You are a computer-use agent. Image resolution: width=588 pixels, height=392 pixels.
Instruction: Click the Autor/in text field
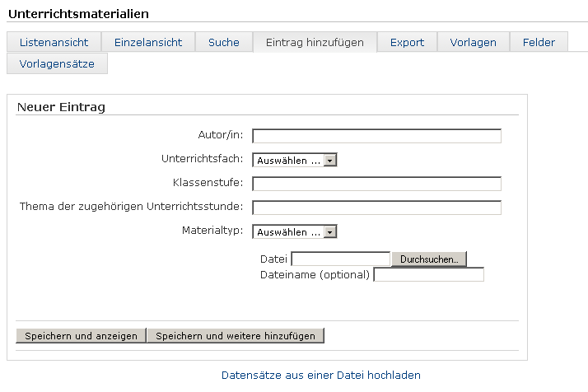click(x=376, y=136)
